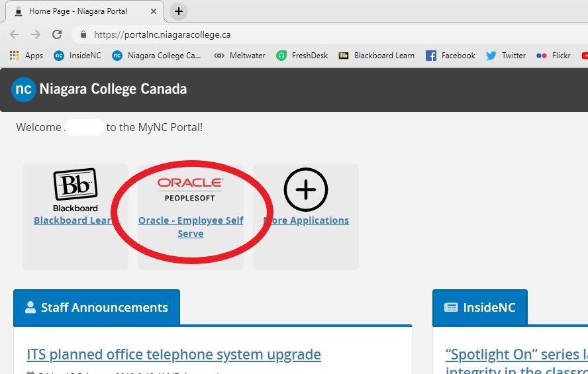Open the FreshDesk bookmark

tap(302, 56)
